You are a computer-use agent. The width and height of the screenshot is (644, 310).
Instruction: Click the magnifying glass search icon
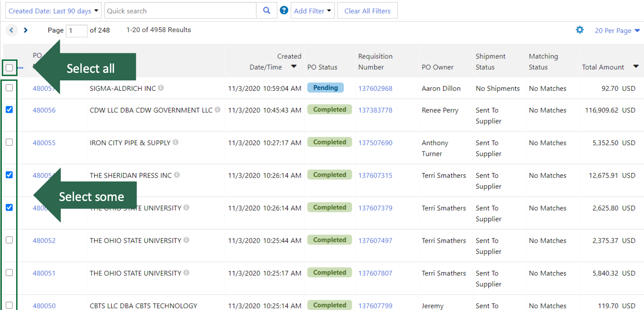pyautogui.click(x=267, y=11)
